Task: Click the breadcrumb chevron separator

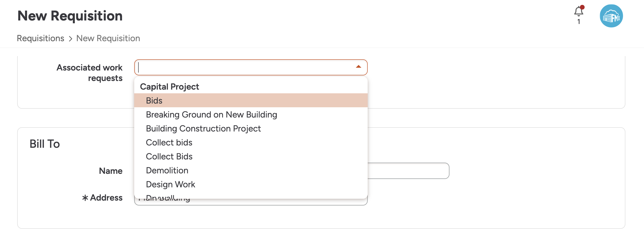Action: [71, 39]
